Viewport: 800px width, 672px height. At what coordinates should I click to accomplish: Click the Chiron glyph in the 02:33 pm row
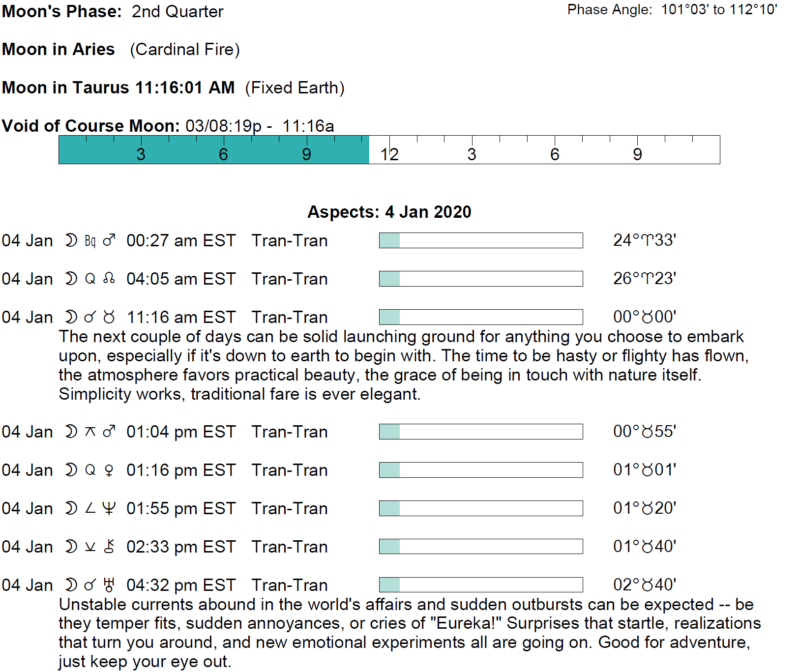tap(109, 547)
